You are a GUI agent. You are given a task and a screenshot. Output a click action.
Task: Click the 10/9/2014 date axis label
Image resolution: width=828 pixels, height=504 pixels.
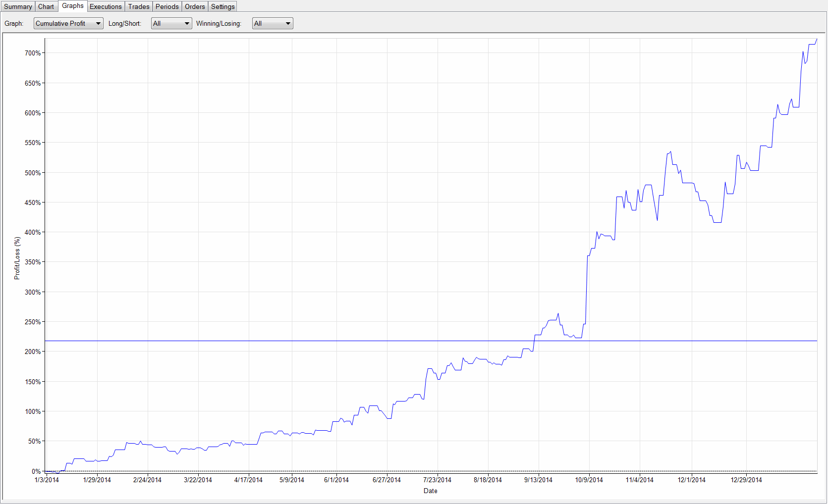point(589,480)
